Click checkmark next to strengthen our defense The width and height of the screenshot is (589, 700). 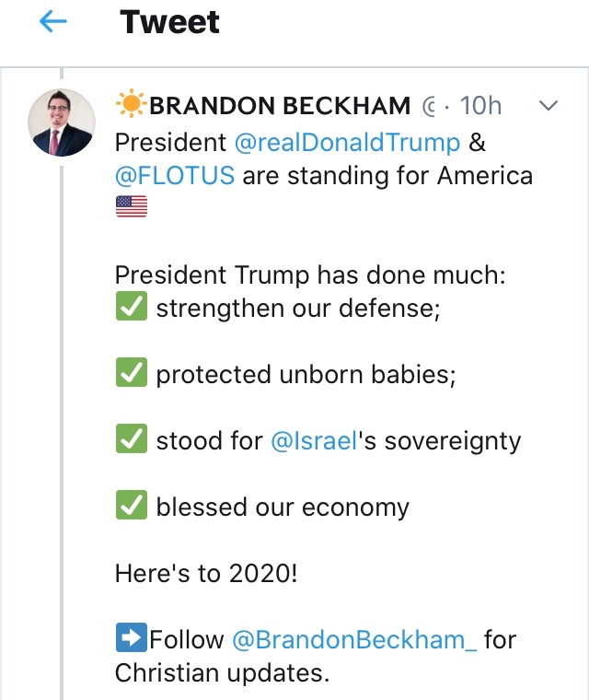click(x=132, y=307)
